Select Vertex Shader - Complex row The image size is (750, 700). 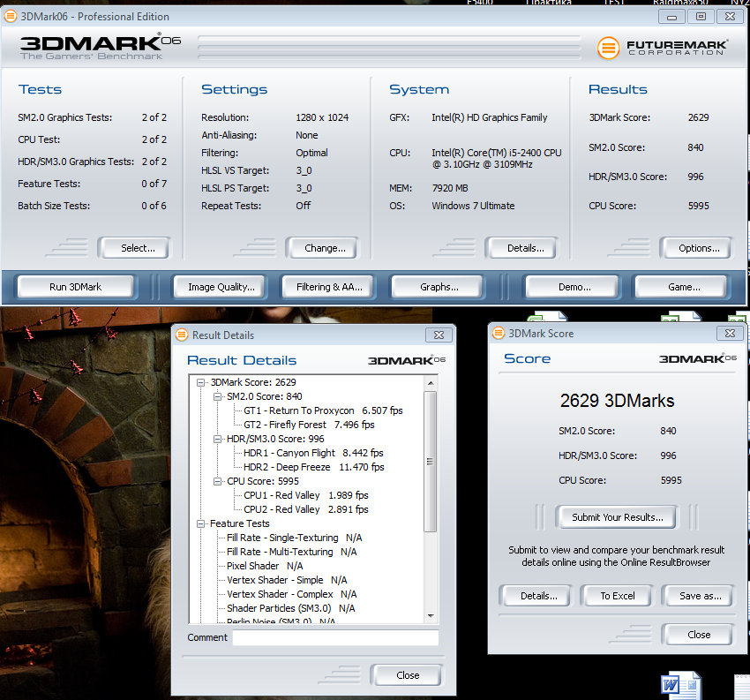292,594
